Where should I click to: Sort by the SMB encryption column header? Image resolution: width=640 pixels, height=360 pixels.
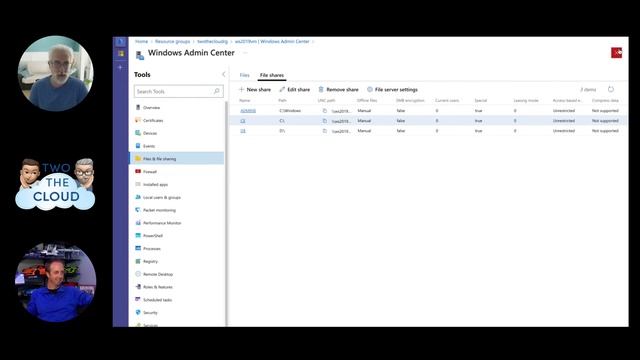coord(410,100)
